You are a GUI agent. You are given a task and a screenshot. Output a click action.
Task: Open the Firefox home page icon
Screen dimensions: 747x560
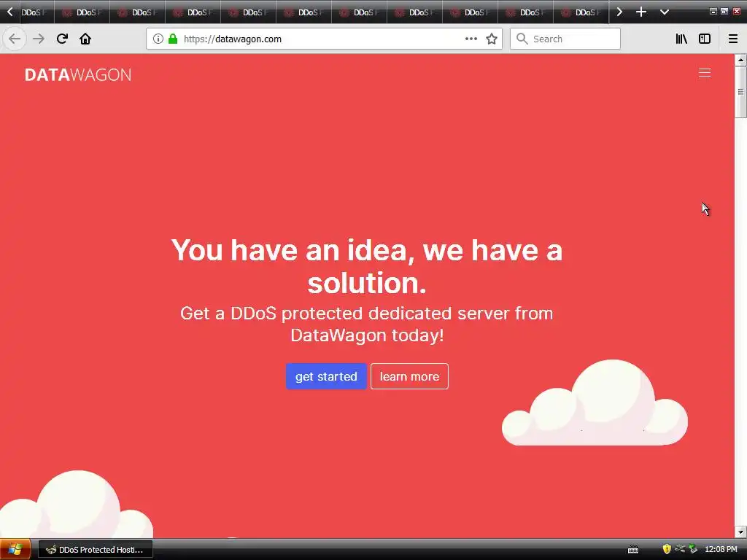(x=85, y=39)
